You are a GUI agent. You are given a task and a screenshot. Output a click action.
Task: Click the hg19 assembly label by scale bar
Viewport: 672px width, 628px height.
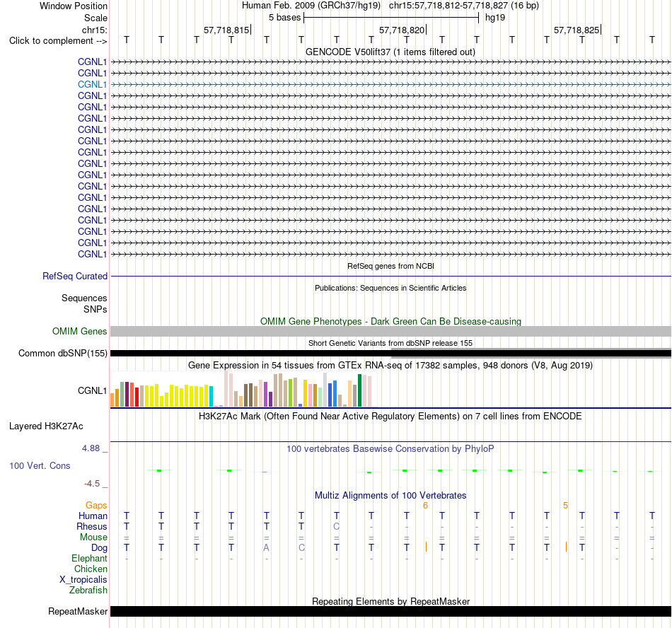(495, 18)
